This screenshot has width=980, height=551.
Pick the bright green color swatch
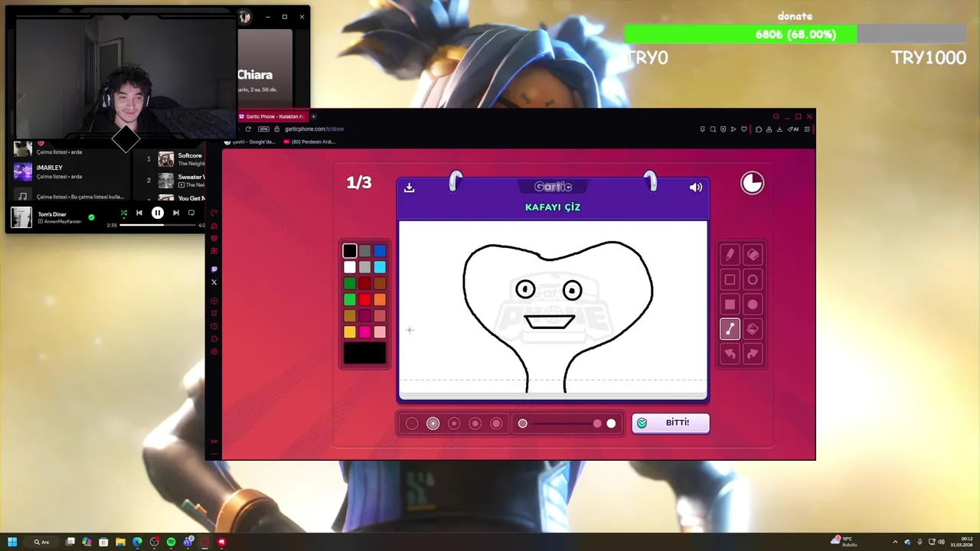coord(350,299)
